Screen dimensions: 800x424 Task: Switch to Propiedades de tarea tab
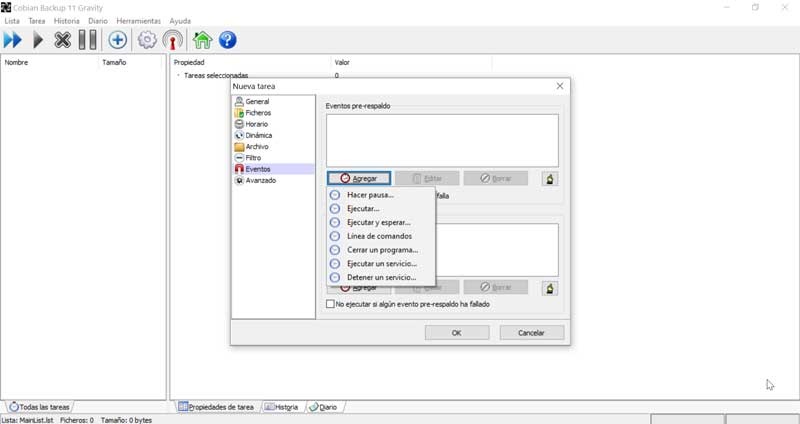(x=216, y=407)
